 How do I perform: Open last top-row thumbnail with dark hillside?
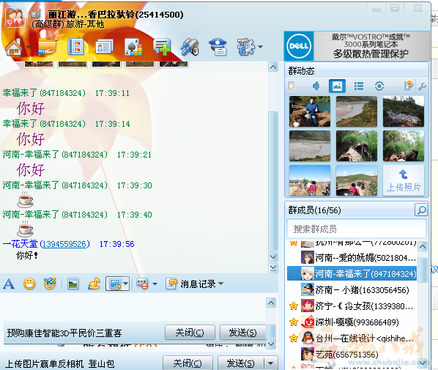tap(404, 111)
